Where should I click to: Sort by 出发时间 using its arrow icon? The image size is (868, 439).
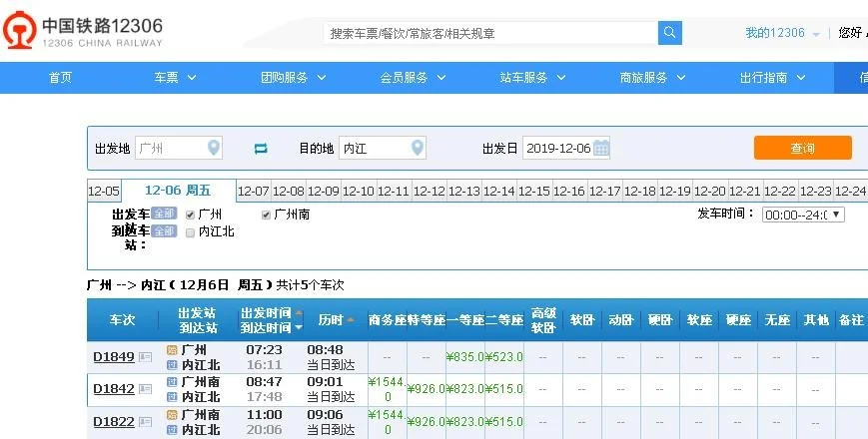pos(299,313)
